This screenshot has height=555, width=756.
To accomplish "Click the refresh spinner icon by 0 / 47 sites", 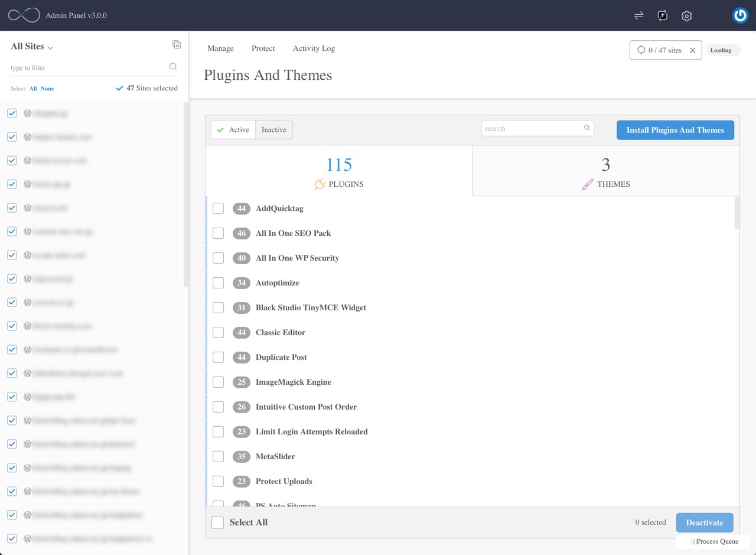I will (x=641, y=50).
